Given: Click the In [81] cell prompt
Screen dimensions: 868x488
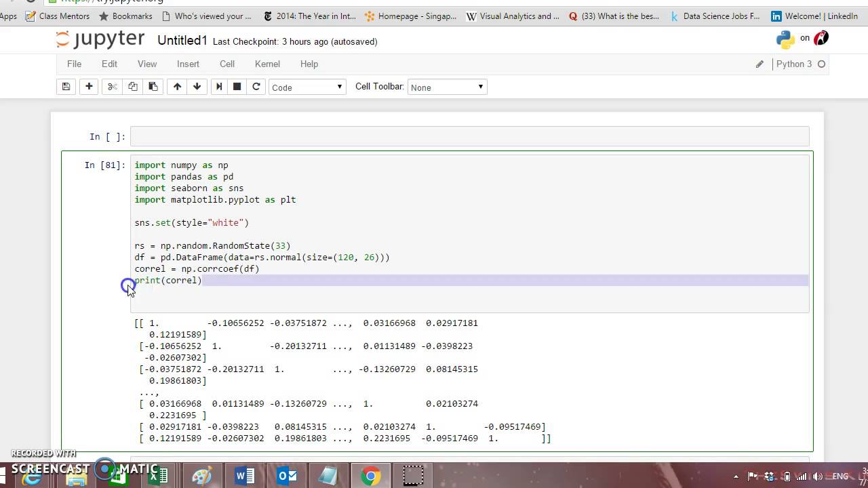Looking at the screenshot, I should 104,165.
